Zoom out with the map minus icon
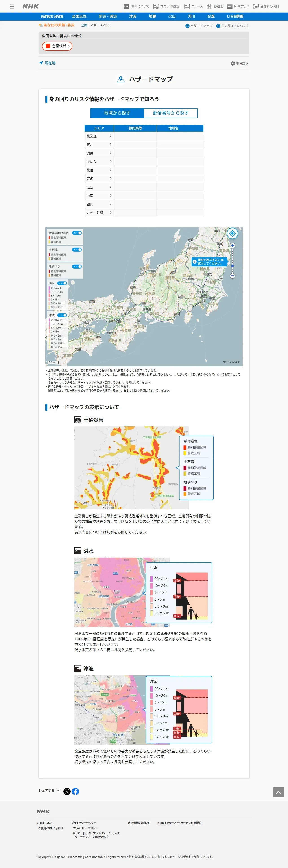 tap(232, 276)
